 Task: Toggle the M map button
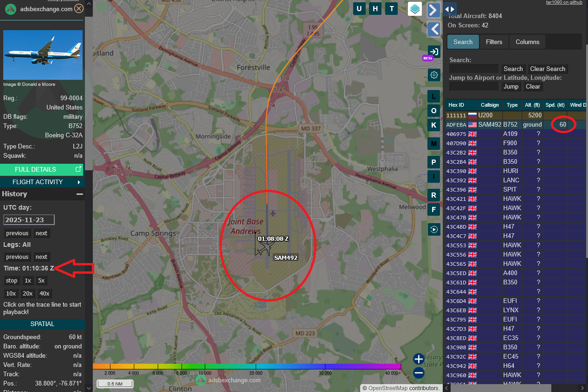434,144
